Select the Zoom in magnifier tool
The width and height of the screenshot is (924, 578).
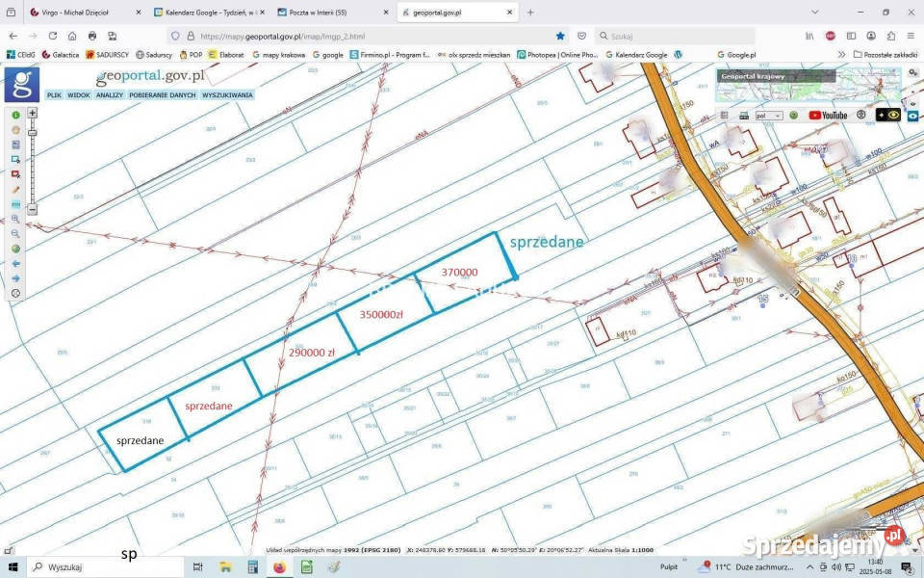[15, 220]
